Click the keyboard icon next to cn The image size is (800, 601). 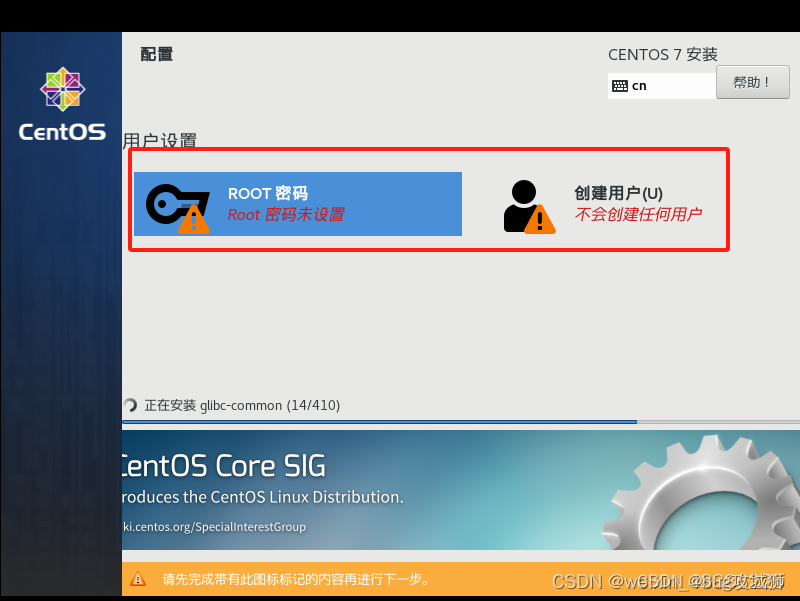(619, 86)
